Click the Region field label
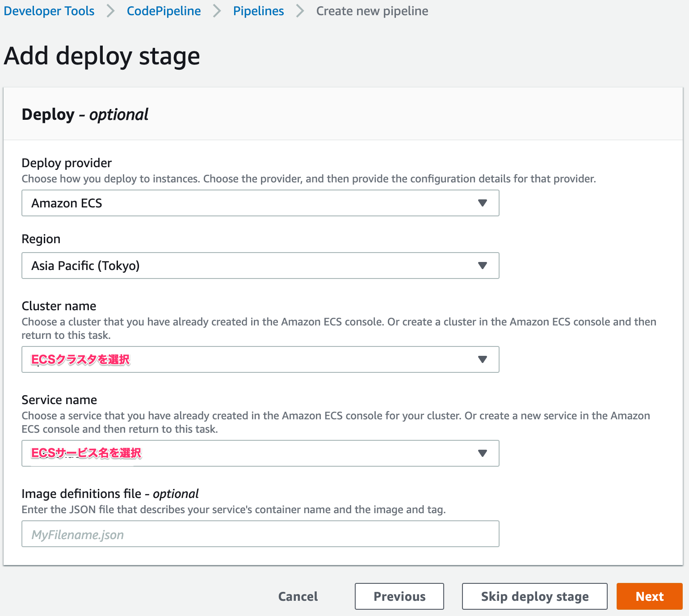Viewport: 689px width, 616px height. (x=41, y=239)
